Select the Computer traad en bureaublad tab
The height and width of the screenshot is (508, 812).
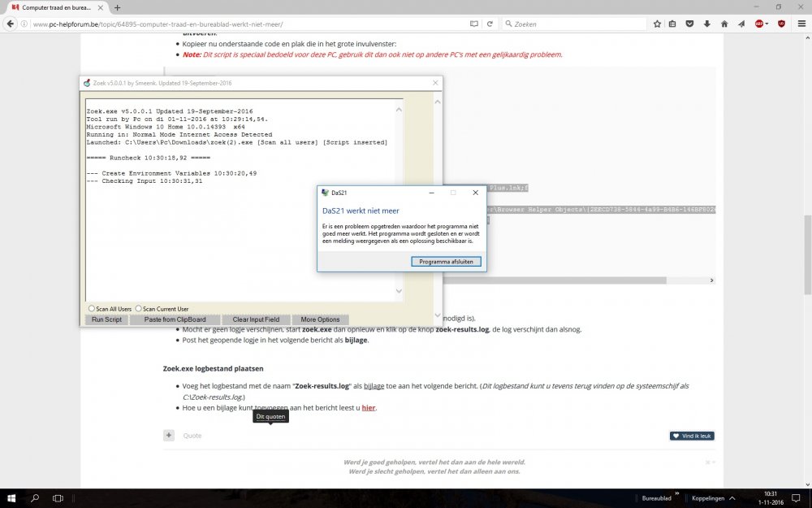56,8
